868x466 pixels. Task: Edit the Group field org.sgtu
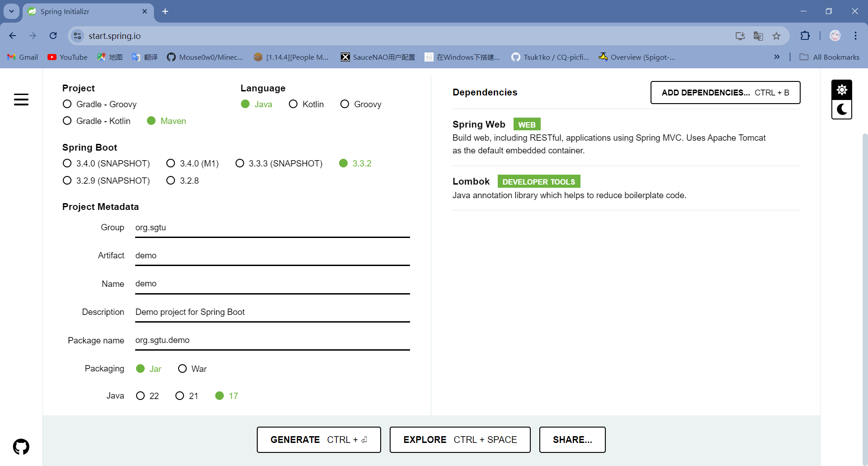[x=273, y=228]
